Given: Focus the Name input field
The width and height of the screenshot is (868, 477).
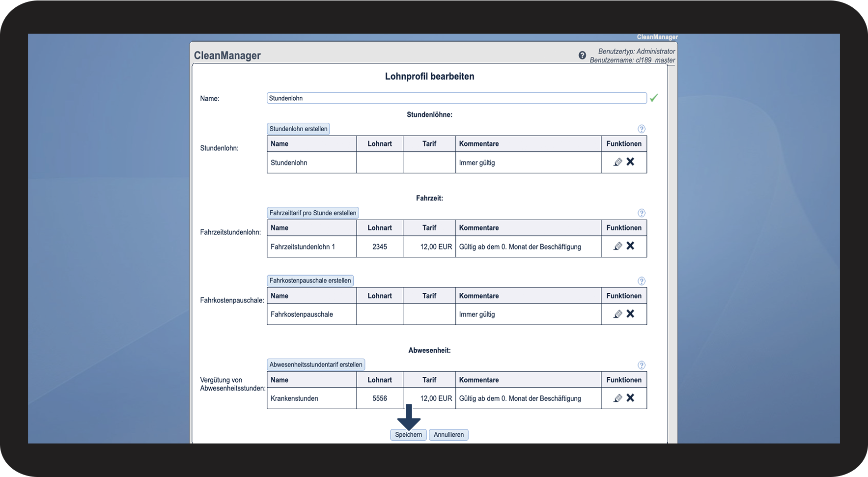Looking at the screenshot, I should click(456, 98).
